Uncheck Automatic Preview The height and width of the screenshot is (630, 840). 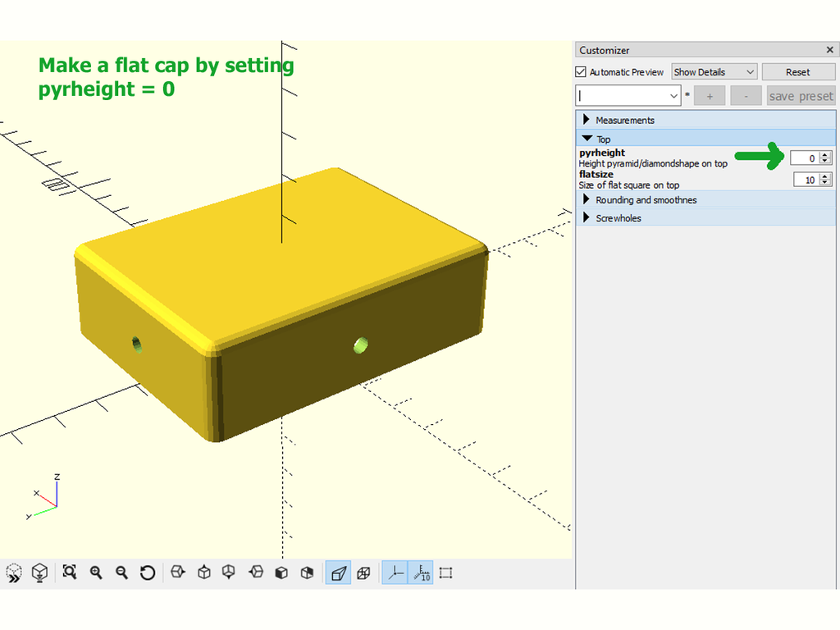581,71
